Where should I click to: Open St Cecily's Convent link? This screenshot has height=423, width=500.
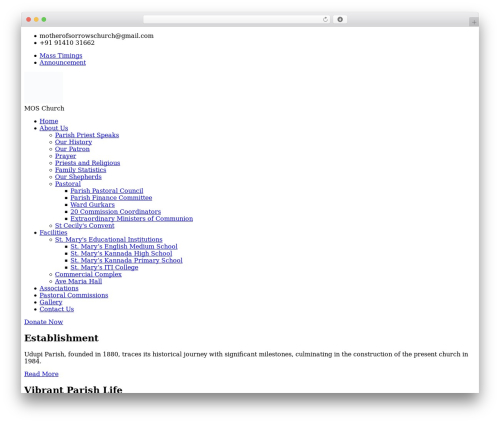click(x=85, y=226)
